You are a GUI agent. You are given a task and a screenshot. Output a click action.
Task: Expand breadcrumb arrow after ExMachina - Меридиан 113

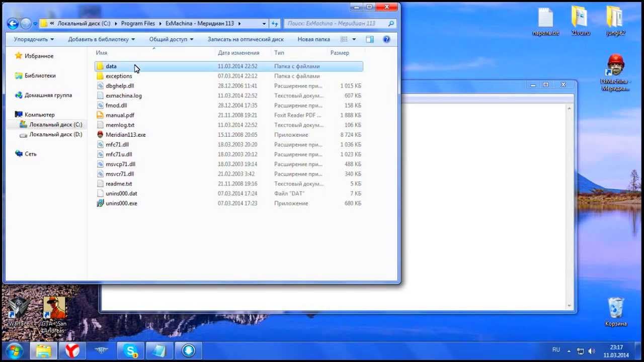pos(239,23)
